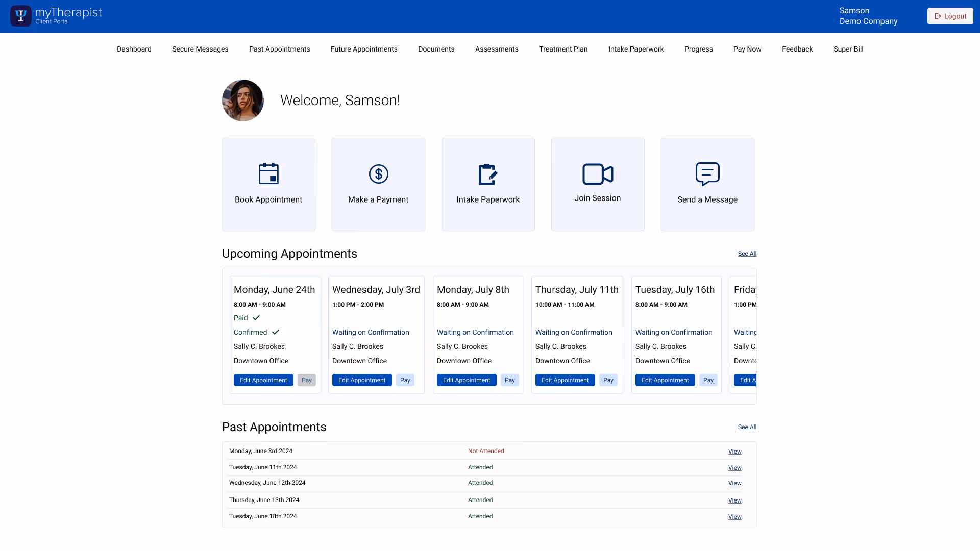Go to Past Appointments nav item
This screenshot has width=980, height=551.
point(279,49)
